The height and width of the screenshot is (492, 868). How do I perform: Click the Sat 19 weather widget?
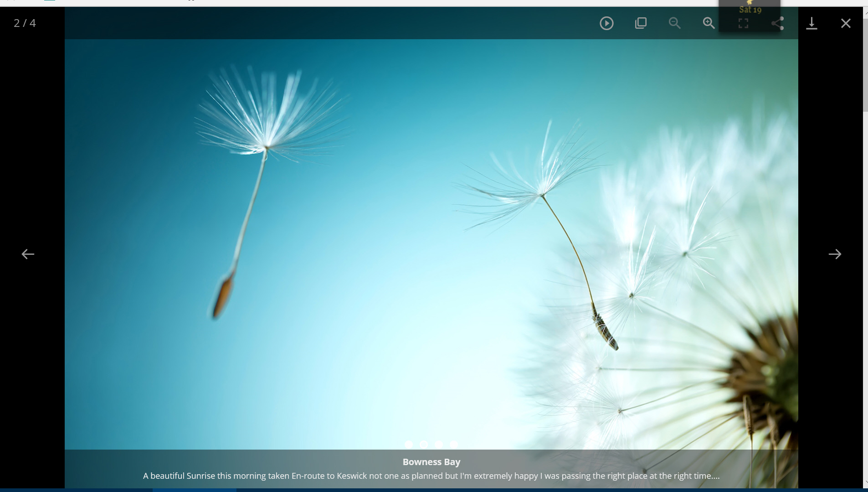point(750,10)
